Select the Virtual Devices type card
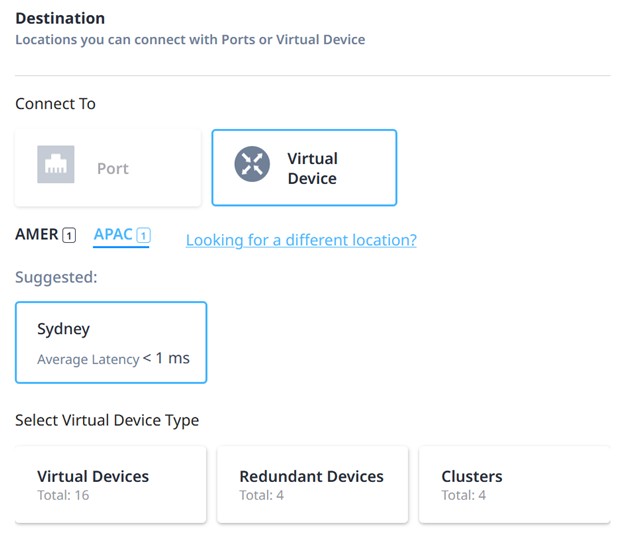 coord(110,484)
